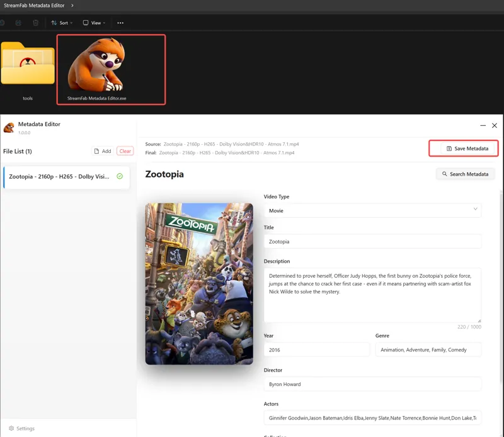Click the Share icon in the Explorer toolbar

click(19, 23)
